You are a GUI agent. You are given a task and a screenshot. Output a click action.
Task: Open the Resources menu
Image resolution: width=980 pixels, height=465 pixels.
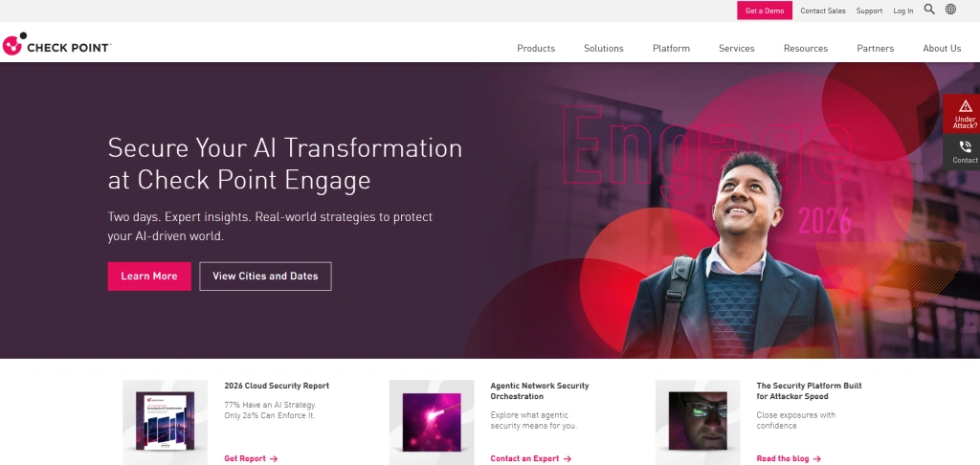coord(806,48)
